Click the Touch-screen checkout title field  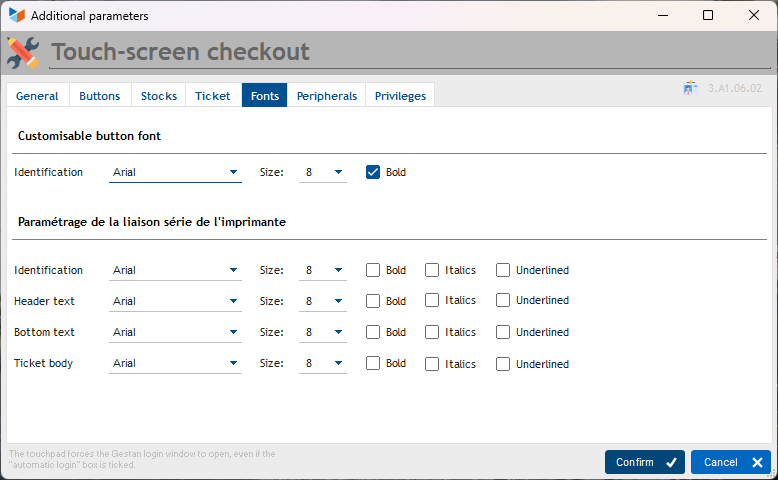(400, 52)
